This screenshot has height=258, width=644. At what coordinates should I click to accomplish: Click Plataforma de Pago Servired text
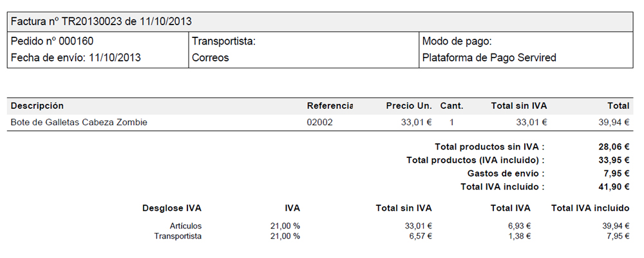coord(489,57)
